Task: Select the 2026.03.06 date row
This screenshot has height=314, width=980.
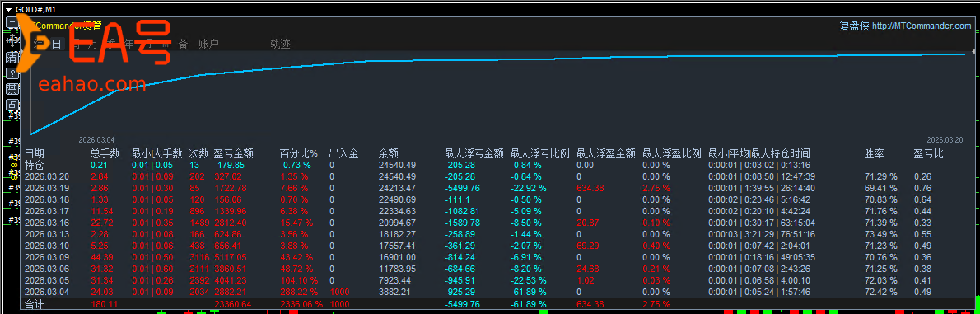Action: point(47,269)
